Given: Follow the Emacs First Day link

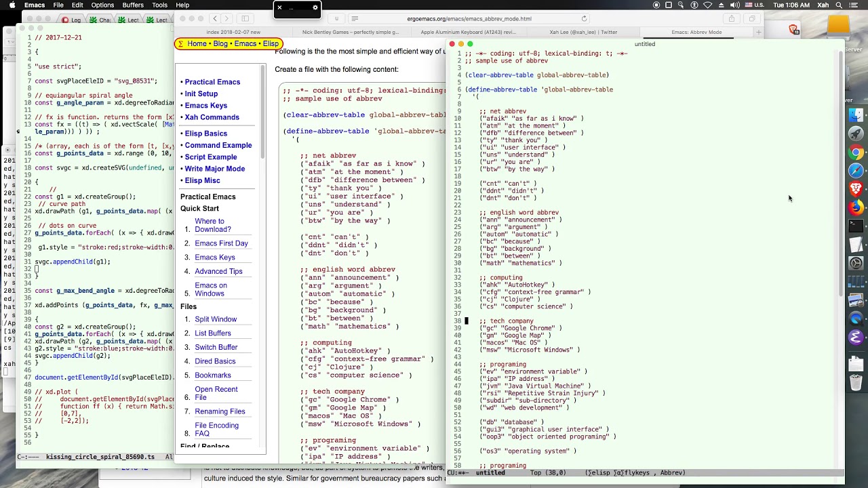Looking at the screenshot, I should pyautogui.click(x=221, y=243).
